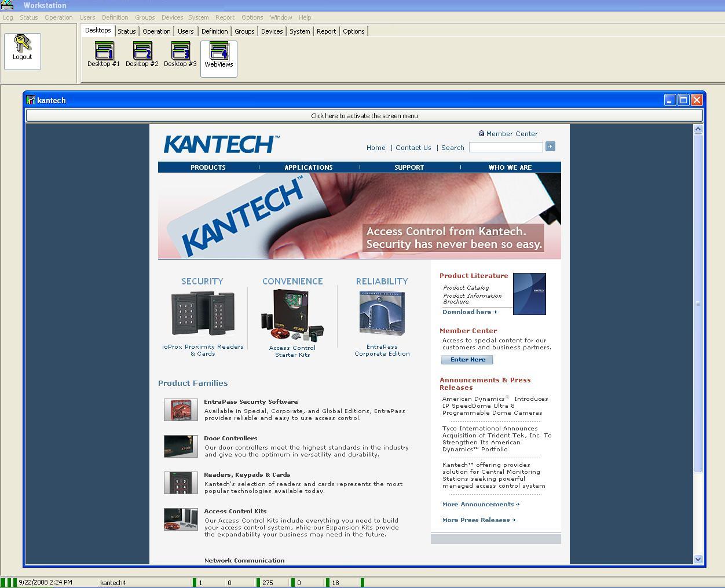The width and height of the screenshot is (725, 588).
Task: Click the Search link
Action: (x=453, y=148)
